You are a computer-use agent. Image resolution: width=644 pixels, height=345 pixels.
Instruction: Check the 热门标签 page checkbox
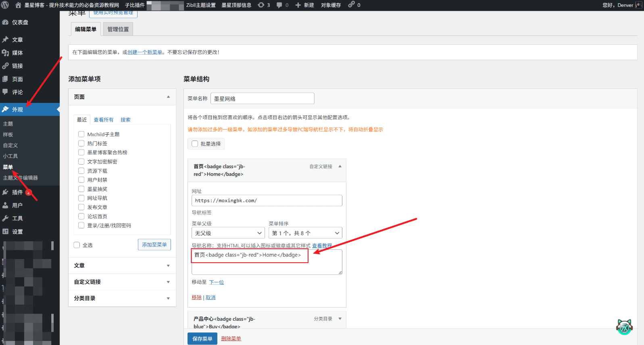click(81, 143)
